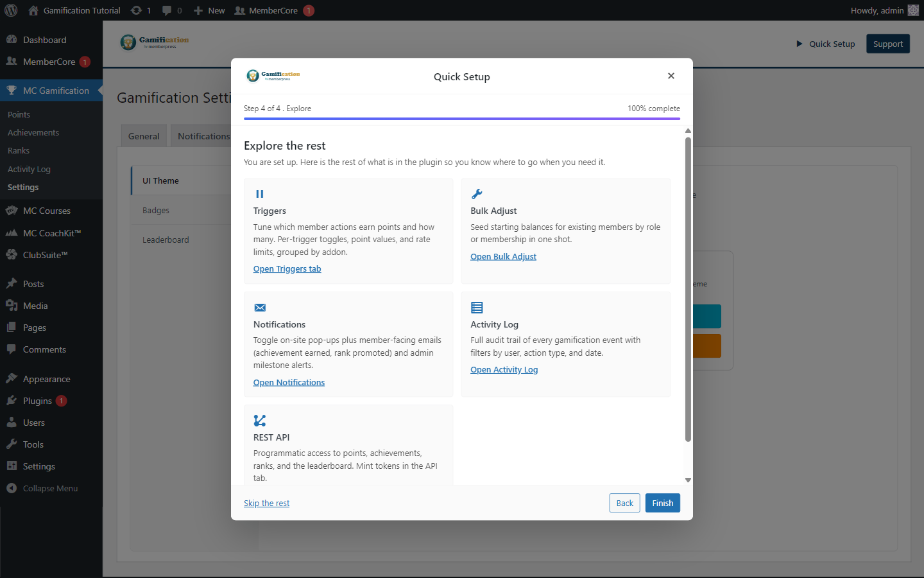Screen dimensions: 924x578
Task: Click the ClubSuite sidebar icon
Action: click(x=12, y=255)
